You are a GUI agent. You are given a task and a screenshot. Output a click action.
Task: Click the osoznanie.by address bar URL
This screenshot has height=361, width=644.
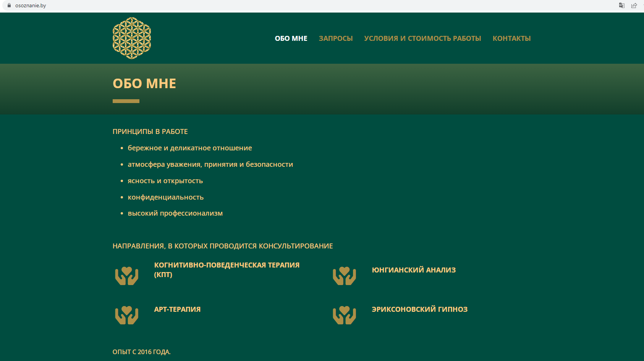[x=31, y=6]
